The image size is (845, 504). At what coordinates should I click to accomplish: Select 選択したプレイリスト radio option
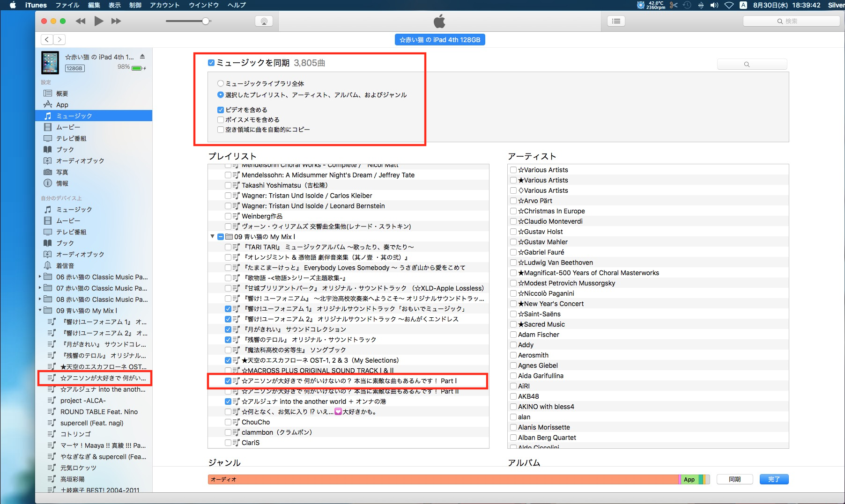click(220, 95)
